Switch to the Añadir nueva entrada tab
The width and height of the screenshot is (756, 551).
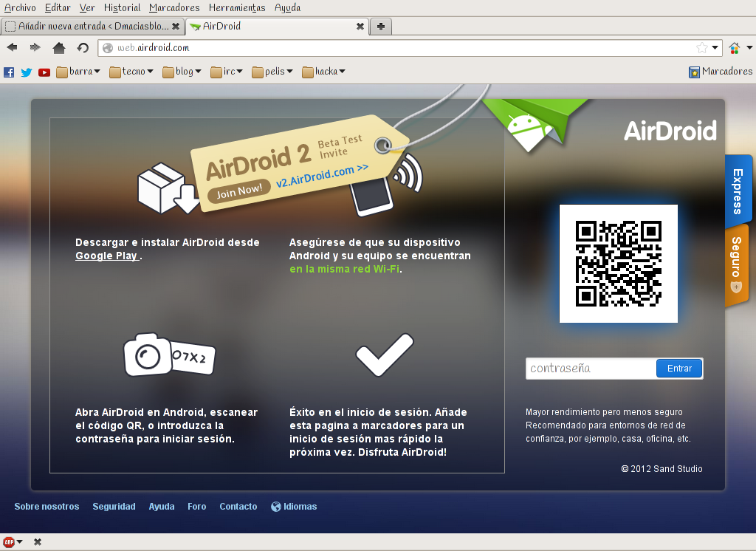[x=92, y=27]
